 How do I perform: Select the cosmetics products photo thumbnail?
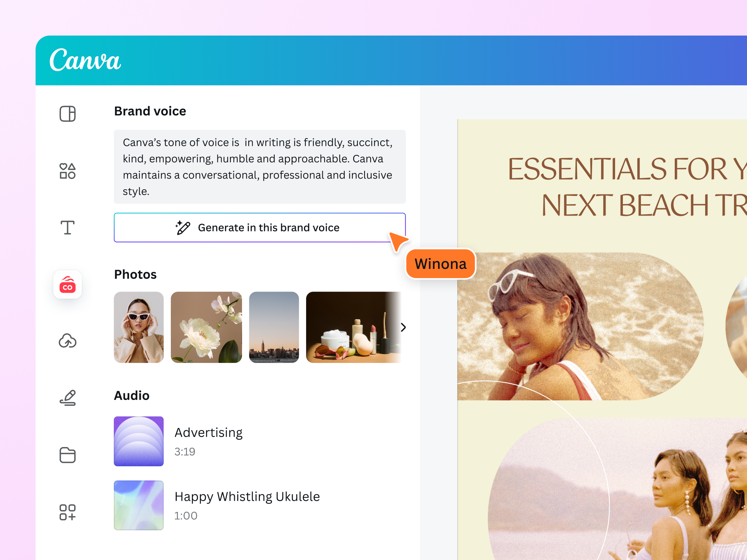point(353,327)
